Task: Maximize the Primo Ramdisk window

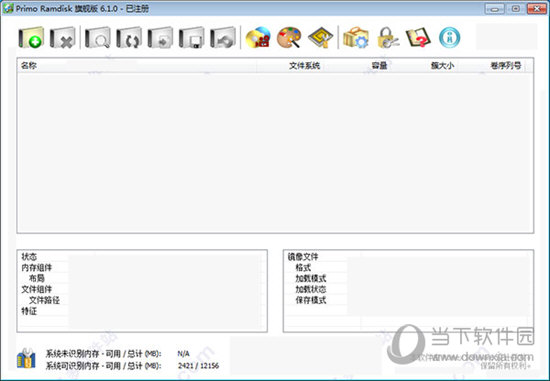Action: [516, 9]
